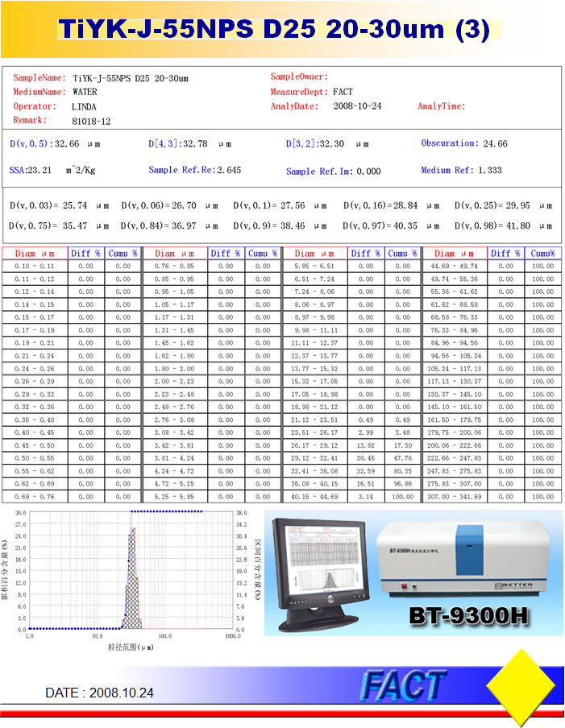
Task: Select the SSA value 23.21
Action: click(39, 171)
